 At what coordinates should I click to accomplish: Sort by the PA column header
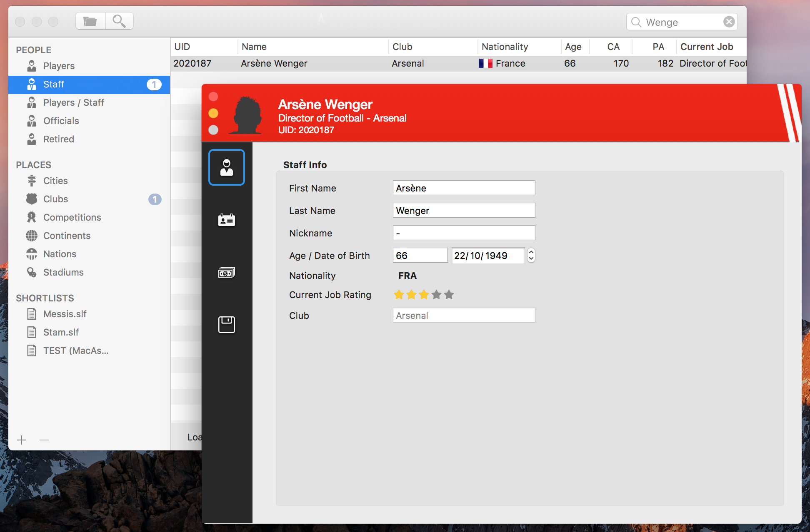coord(655,47)
